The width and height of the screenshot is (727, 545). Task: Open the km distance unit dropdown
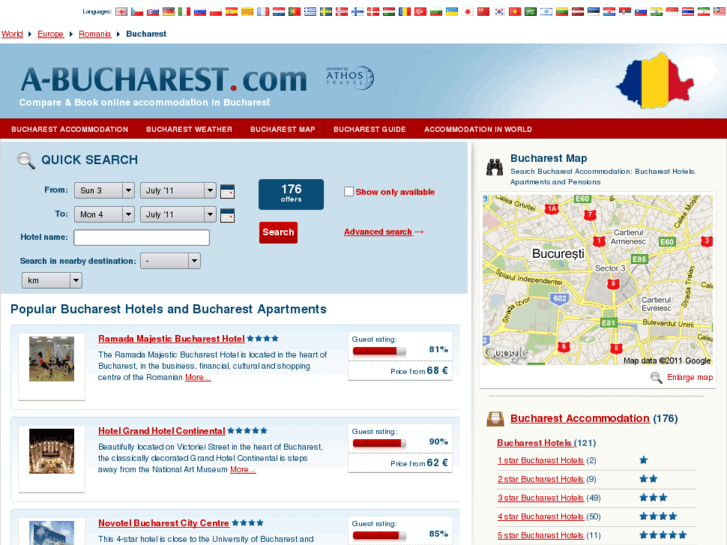coord(52,280)
